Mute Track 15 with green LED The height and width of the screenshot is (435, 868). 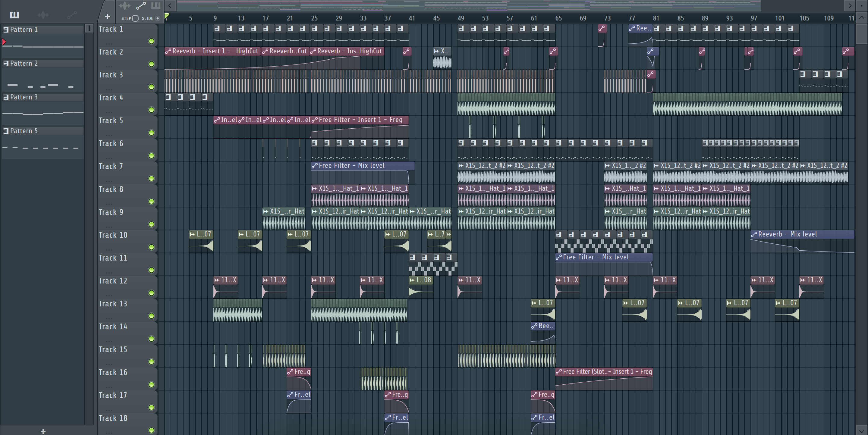152,361
